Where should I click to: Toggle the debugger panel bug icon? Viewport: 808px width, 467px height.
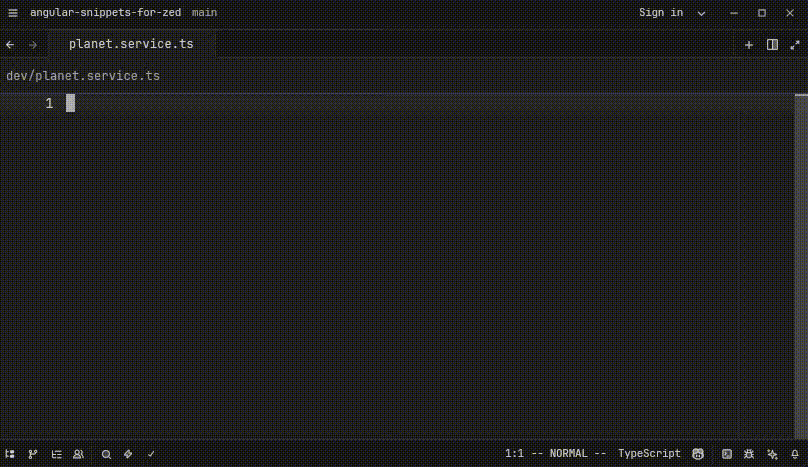pos(749,454)
